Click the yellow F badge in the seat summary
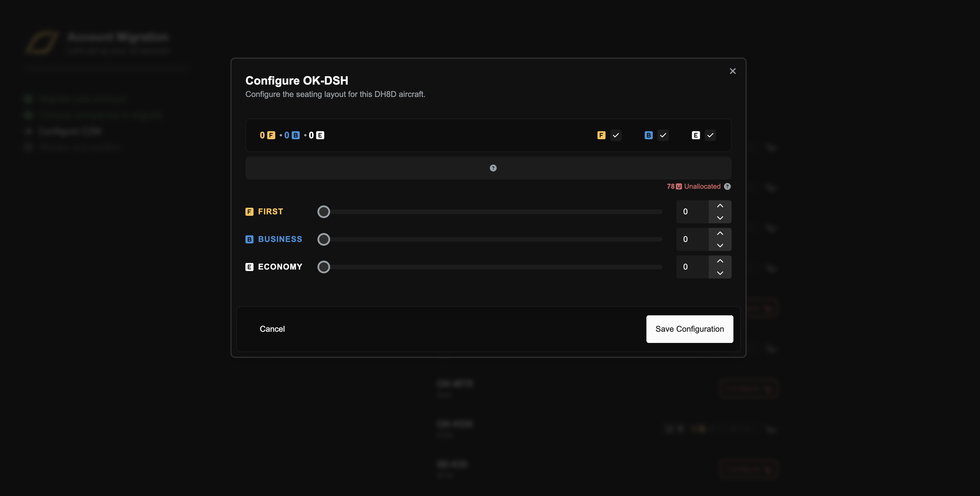 point(271,135)
